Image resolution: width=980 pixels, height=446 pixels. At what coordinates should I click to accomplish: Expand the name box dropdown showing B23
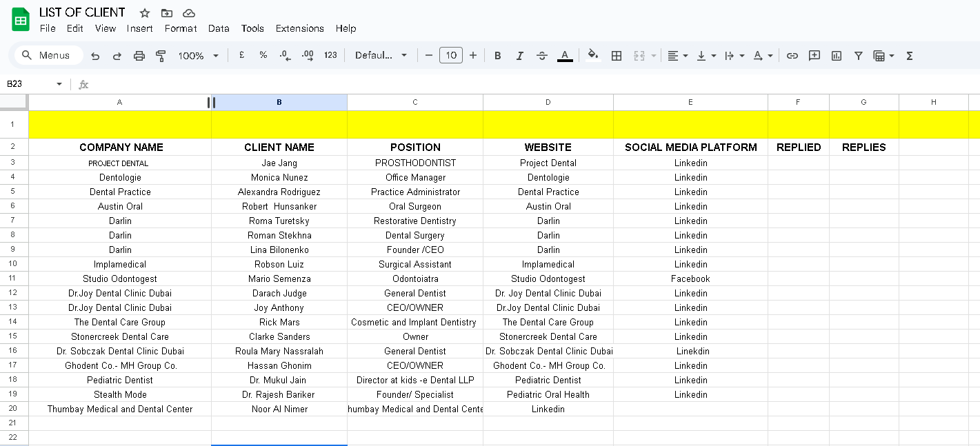point(59,84)
